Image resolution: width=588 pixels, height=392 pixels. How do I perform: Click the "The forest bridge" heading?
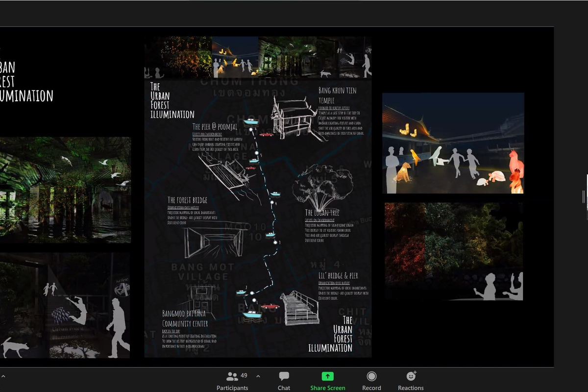click(187, 200)
